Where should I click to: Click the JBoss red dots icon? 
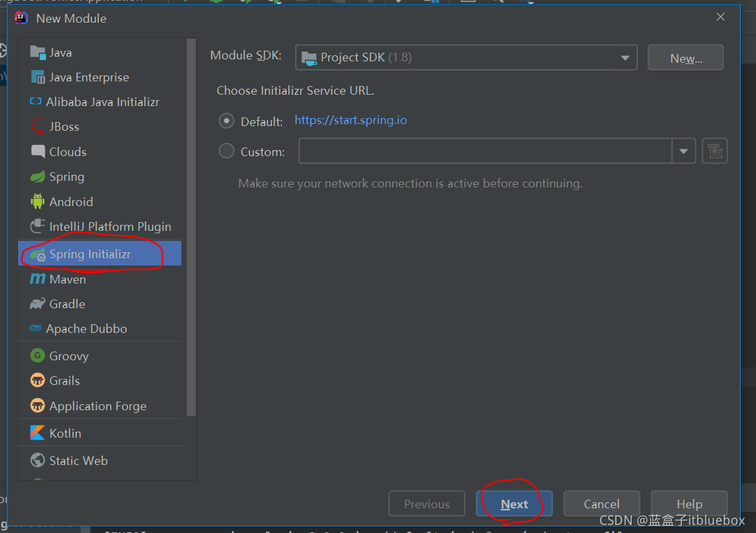pos(37,126)
